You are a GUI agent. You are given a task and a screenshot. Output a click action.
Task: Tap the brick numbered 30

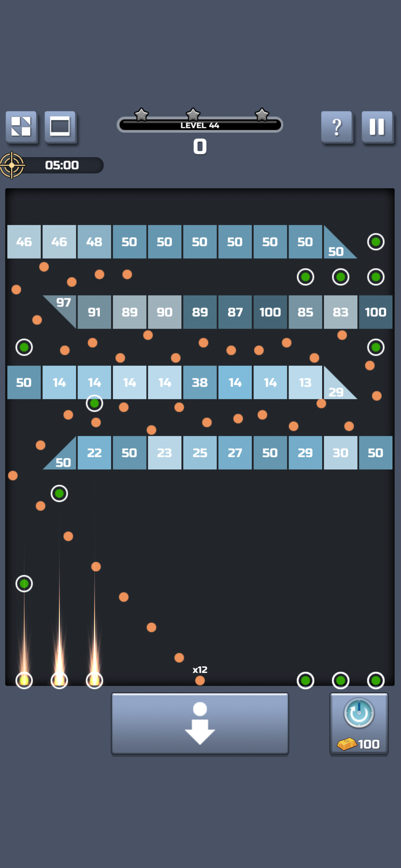(x=340, y=452)
